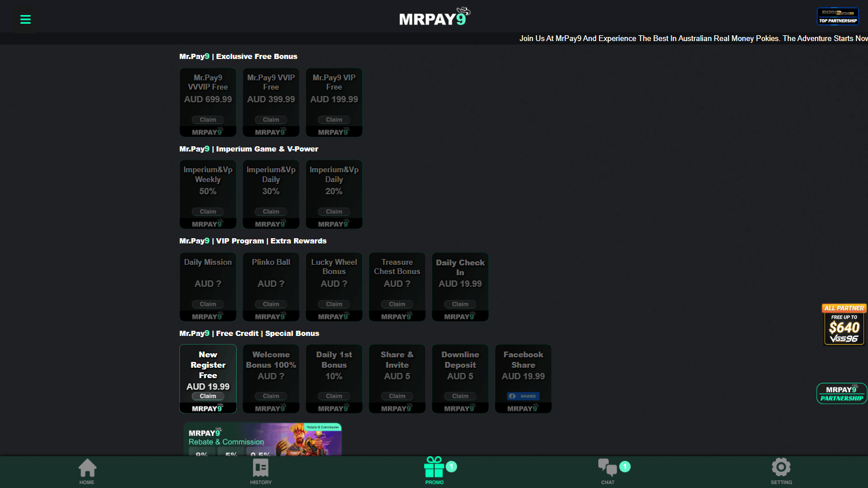This screenshot has height=488, width=868.
Task: Claim Mr.Pay9 VVVIP Free AUD 699.99
Action: click(x=208, y=120)
